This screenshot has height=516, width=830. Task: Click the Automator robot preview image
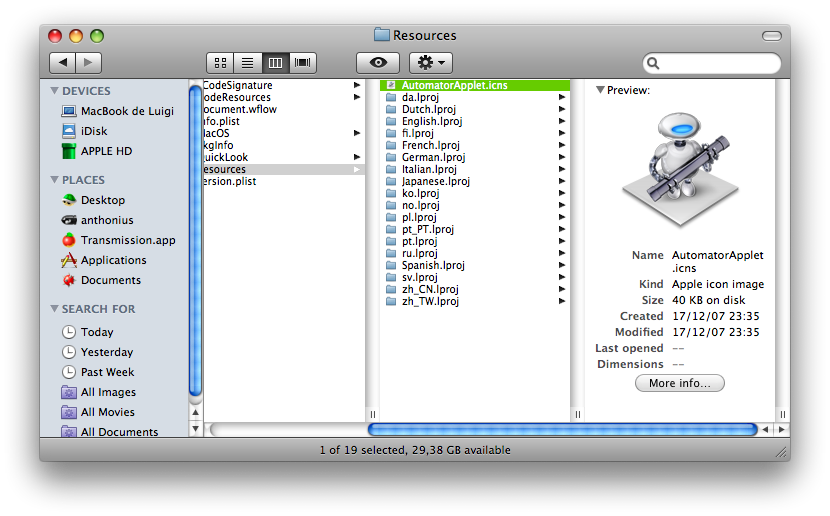point(681,169)
